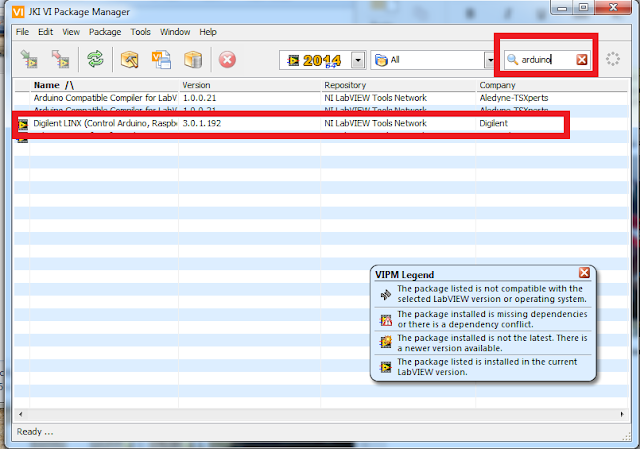This screenshot has height=449, width=640.
Task: Open the Package menu
Action: (x=105, y=32)
